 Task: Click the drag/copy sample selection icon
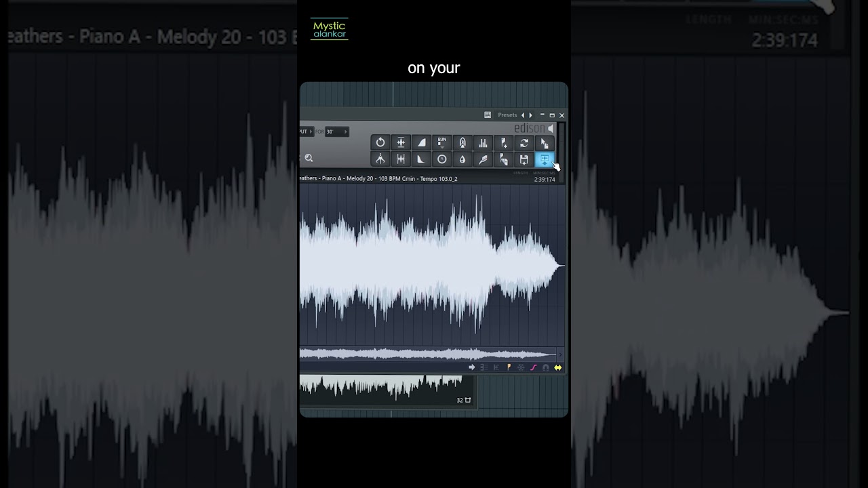tap(545, 142)
